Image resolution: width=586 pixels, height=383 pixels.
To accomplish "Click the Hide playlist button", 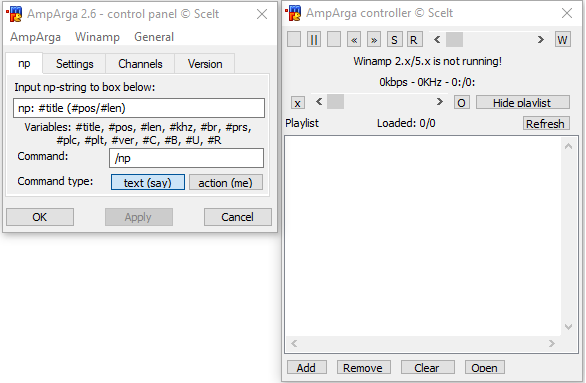I will tap(523, 103).
